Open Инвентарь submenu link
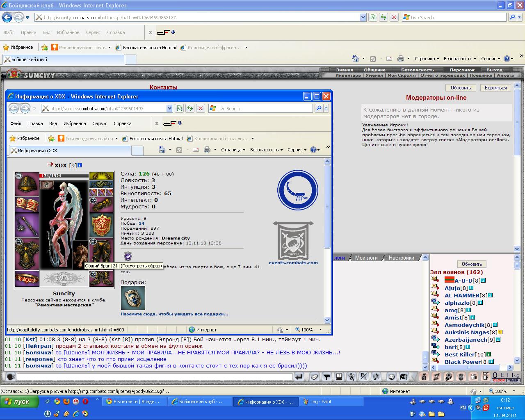 point(348,75)
